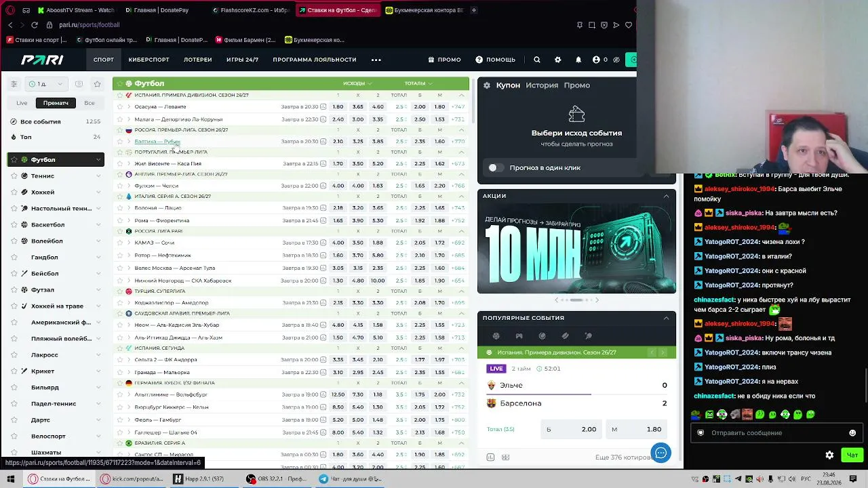Viewport: 868px width, 488px height.
Task: Expand Осасуна — Леванте row arrow
Action: pyautogui.click(x=129, y=107)
